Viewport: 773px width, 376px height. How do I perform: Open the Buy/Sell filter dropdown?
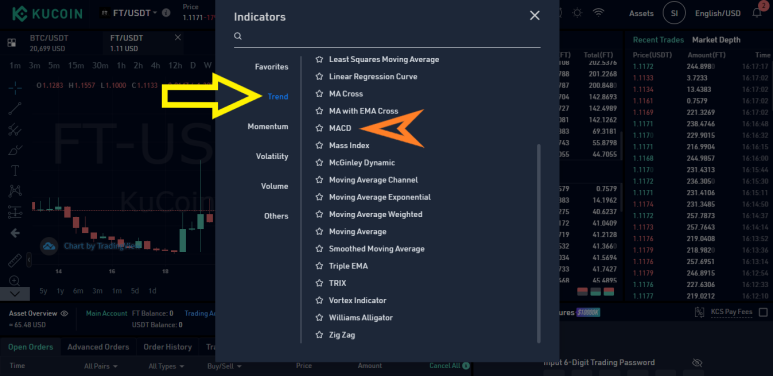[224, 366]
